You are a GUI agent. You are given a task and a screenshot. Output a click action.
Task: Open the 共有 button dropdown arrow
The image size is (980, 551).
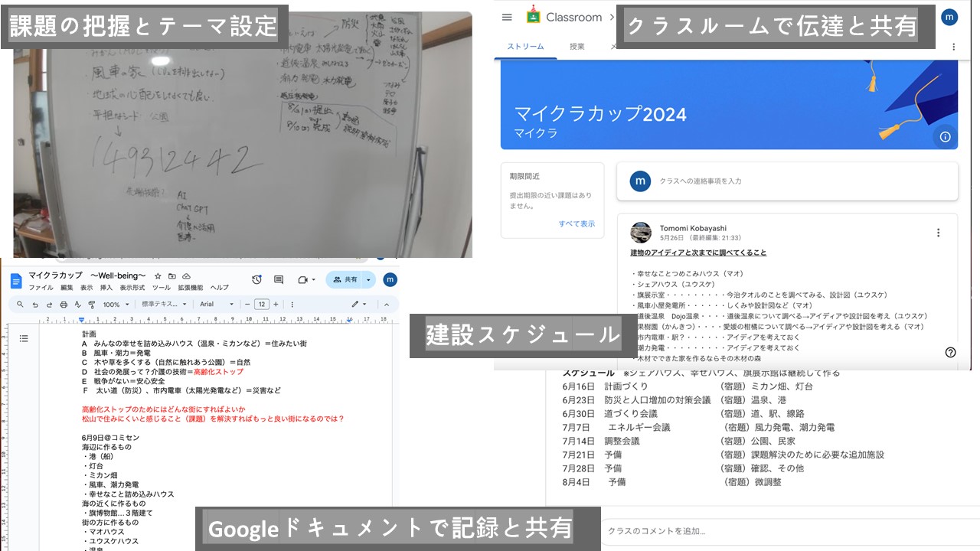pos(368,280)
